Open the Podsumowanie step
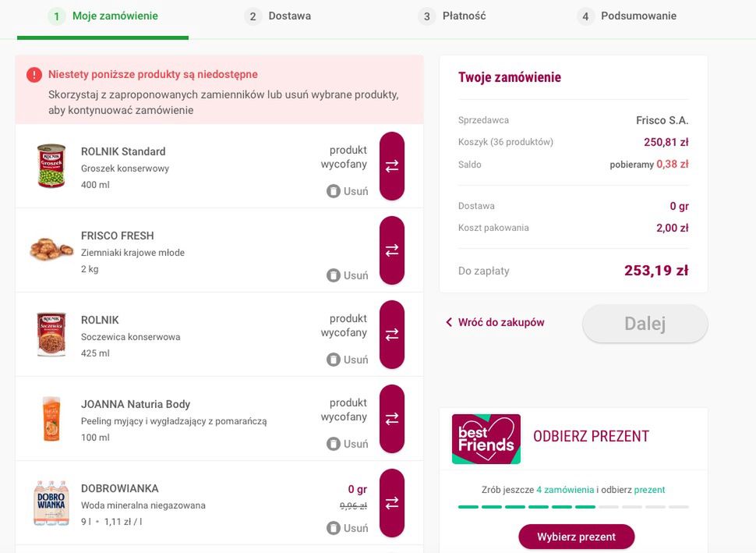756x553 pixels. (627, 16)
